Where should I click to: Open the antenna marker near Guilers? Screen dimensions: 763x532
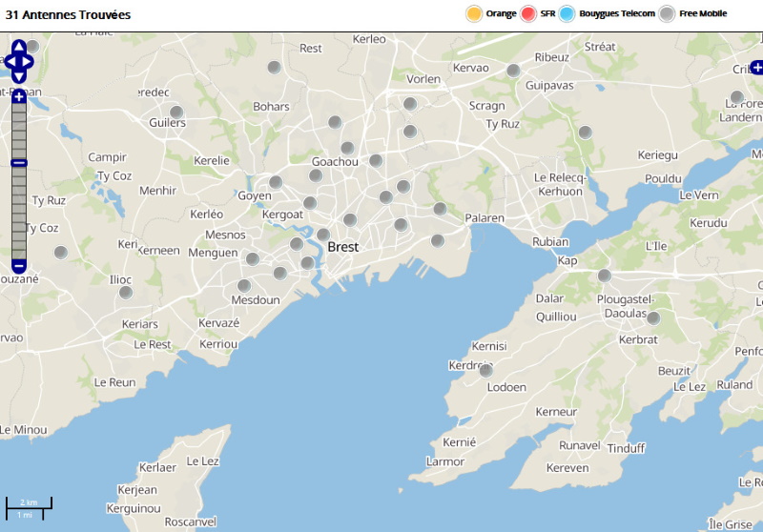click(x=176, y=112)
